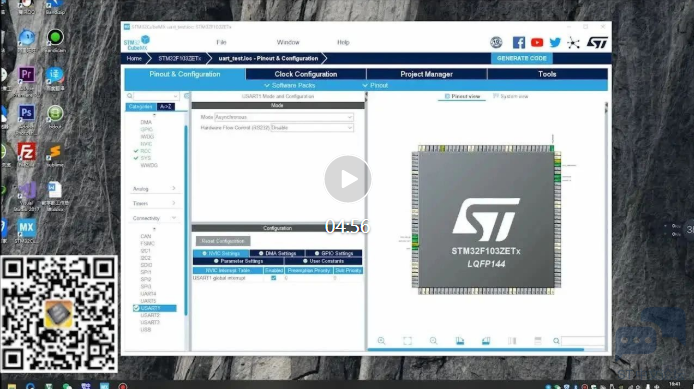Image resolution: width=694 pixels, height=390 pixels.
Task: Open the Window menu
Action: pos(288,42)
